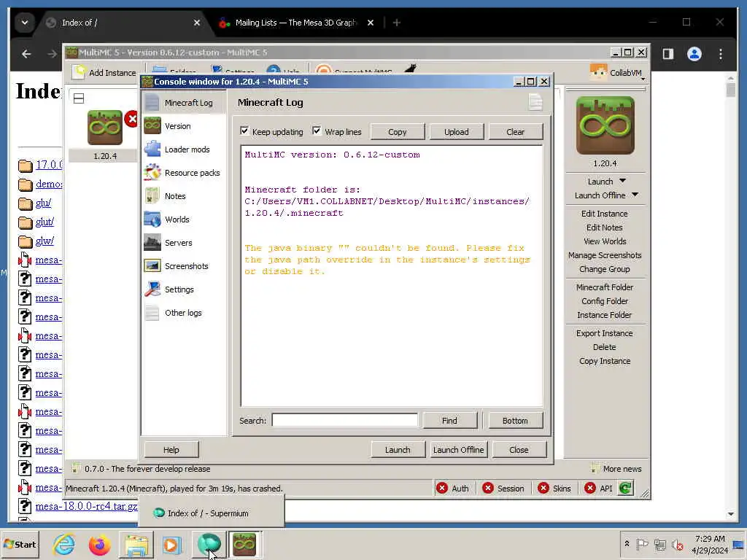Image resolution: width=747 pixels, height=560 pixels.
Task: Click the Skins status indicator
Action: tap(554, 488)
